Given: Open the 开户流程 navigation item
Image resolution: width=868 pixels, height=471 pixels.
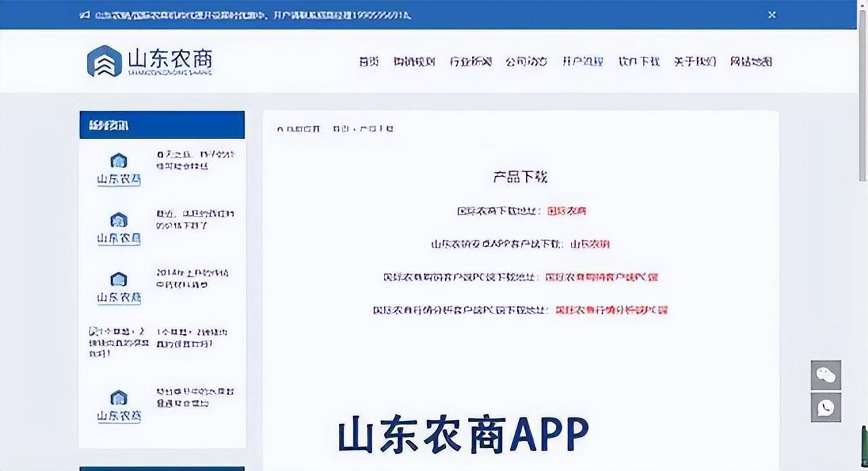Looking at the screenshot, I should point(583,61).
